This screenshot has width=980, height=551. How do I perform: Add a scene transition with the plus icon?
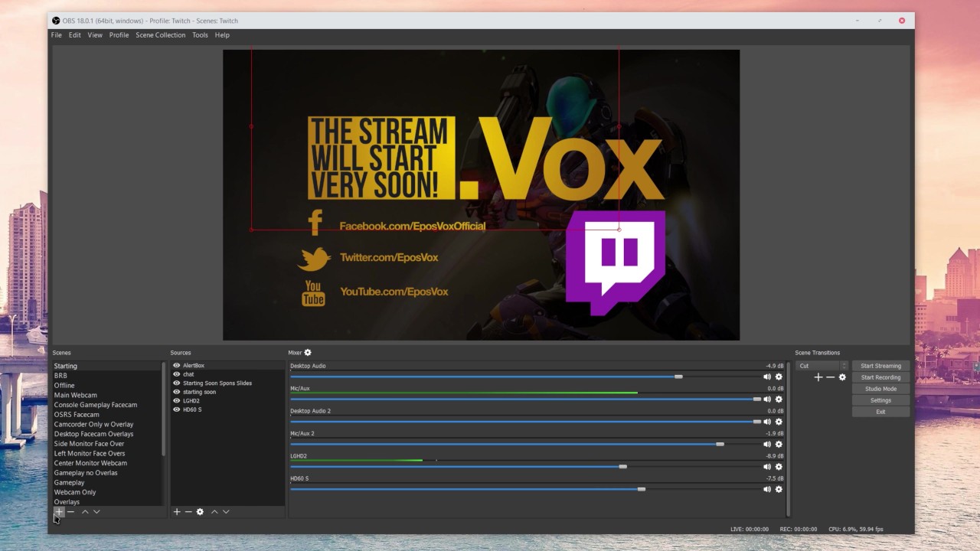[818, 377]
